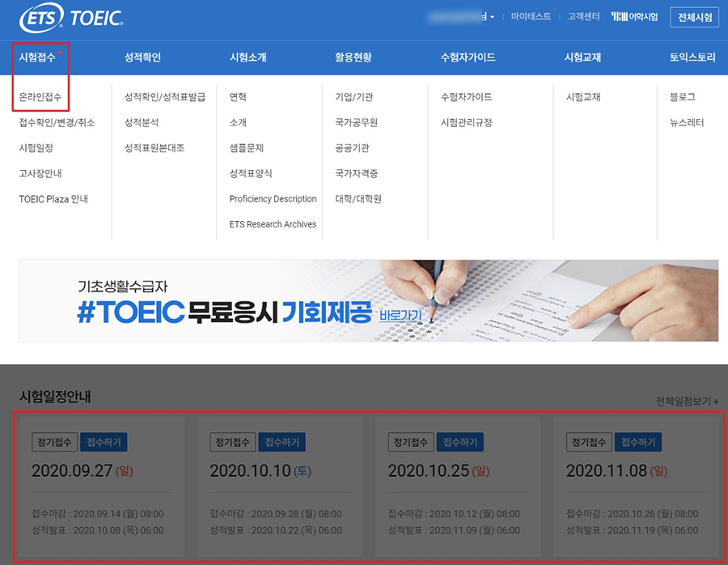Click the 시험일정안내 section heading
Image resolution: width=728 pixels, height=565 pixels.
pos(55,397)
